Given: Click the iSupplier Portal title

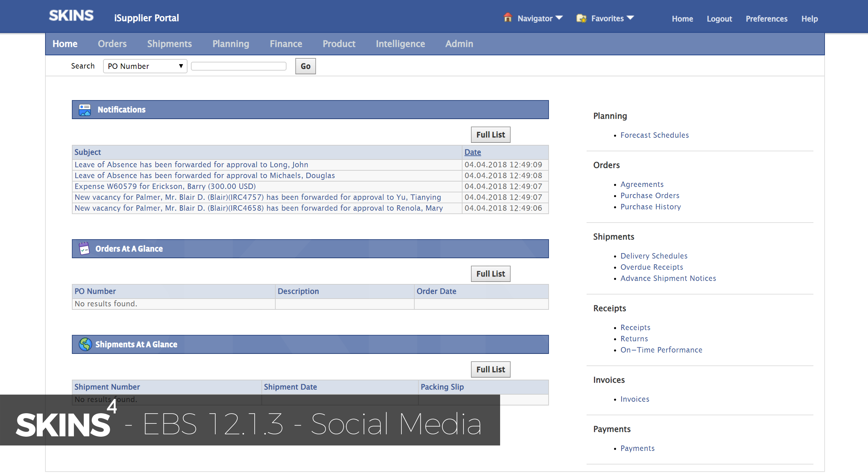Looking at the screenshot, I should click(x=146, y=18).
